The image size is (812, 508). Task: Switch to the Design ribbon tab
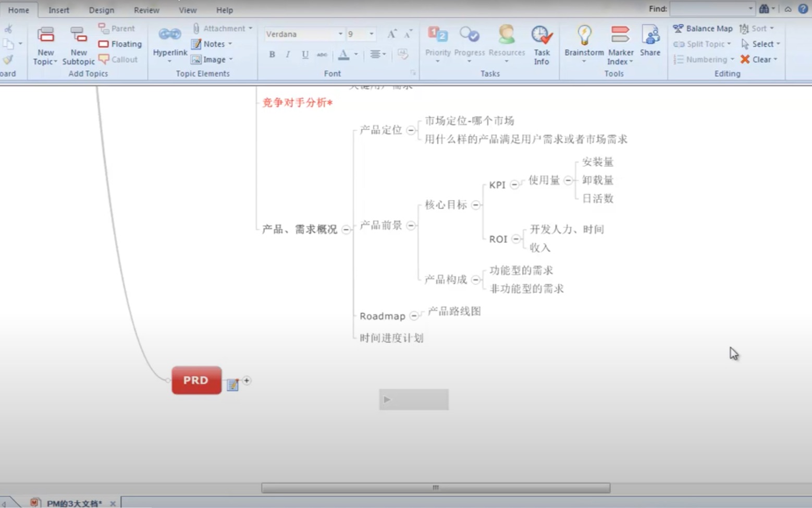(101, 9)
